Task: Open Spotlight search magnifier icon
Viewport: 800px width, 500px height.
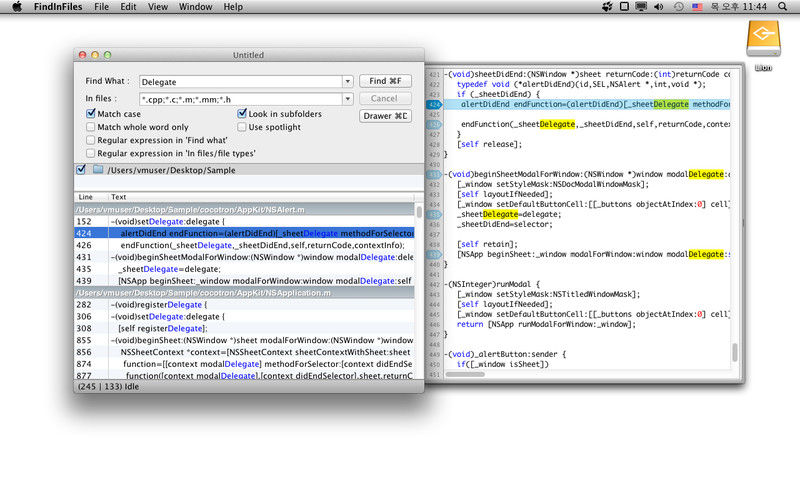Action: pyautogui.click(x=783, y=7)
